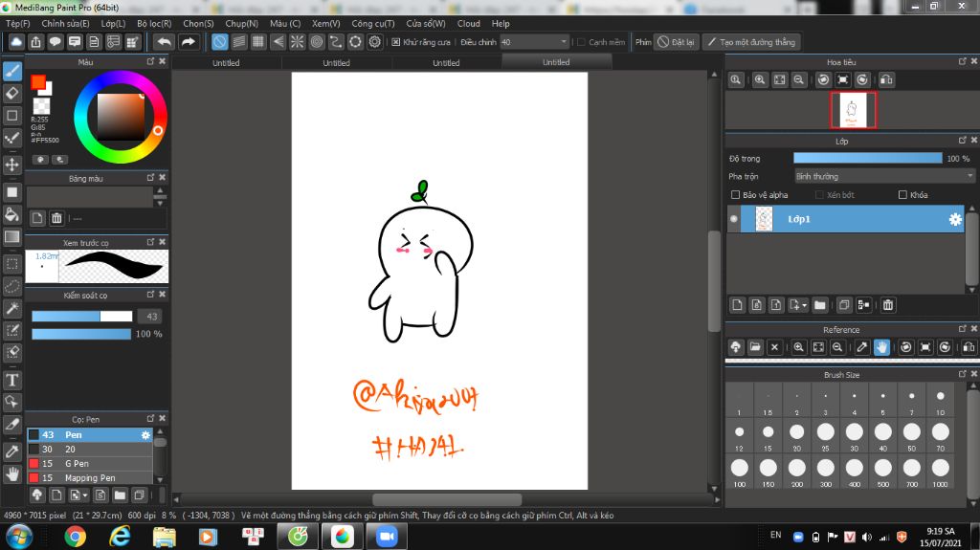Click Tạo một đường thẳng button
980x550 pixels.
click(750, 42)
